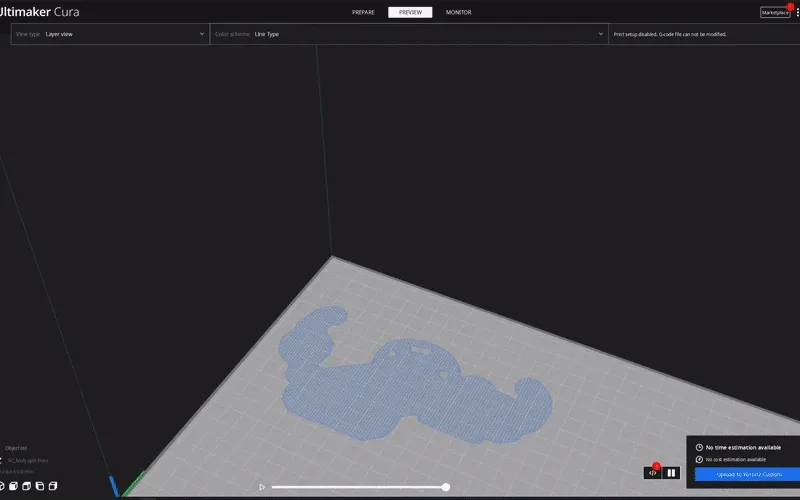The width and height of the screenshot is (800, 500).
Task: Select the body split object list entry
Action: pyautogui.click(x=28, y=460)
